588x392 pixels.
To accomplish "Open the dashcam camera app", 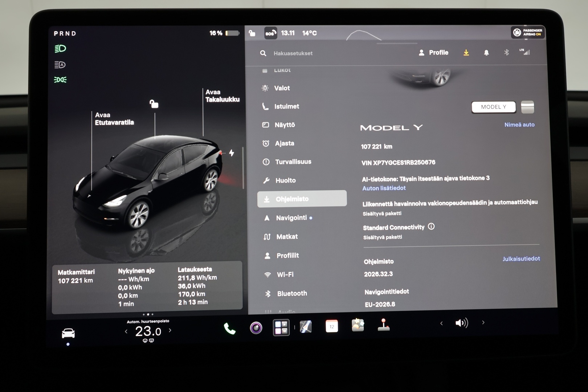I will pyautogui.click(x=256, y=328).
